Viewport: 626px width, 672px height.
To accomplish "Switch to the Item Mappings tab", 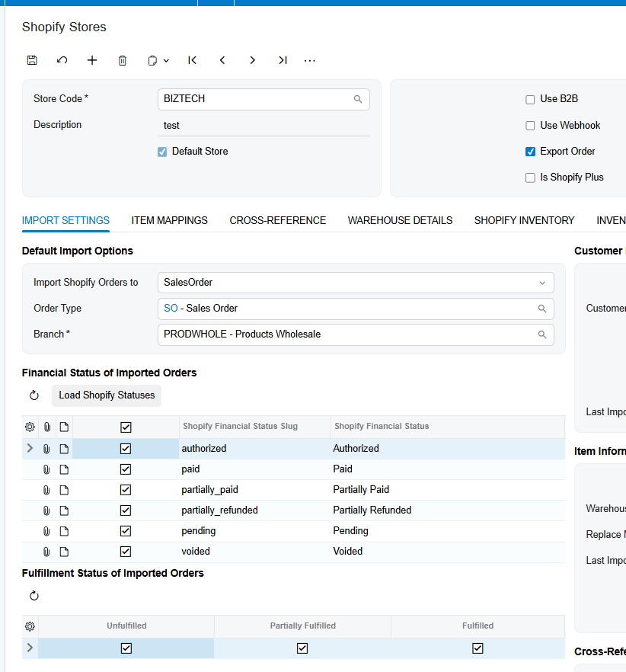I will coord(169,220).
